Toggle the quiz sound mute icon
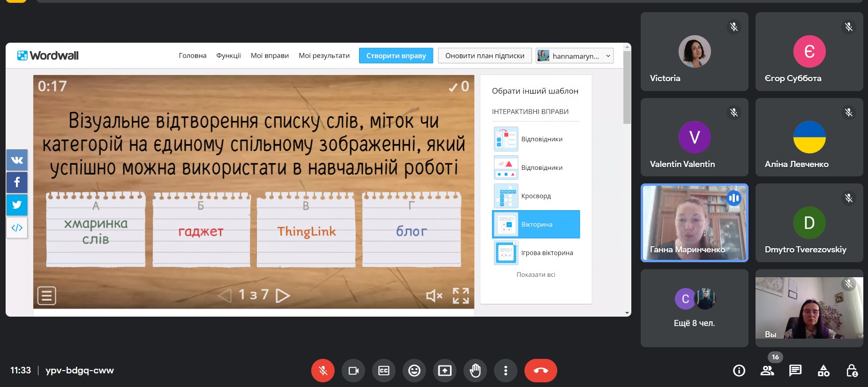This screenshot has height=387, width=868. (x=434, y=296)
